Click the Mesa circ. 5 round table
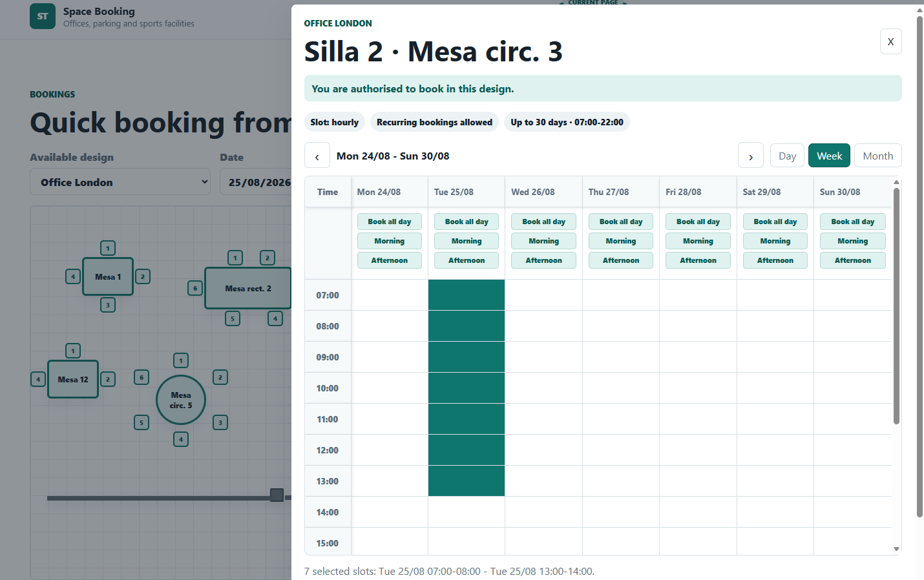Viewport: 924px width, 580px height. (181, 400)
